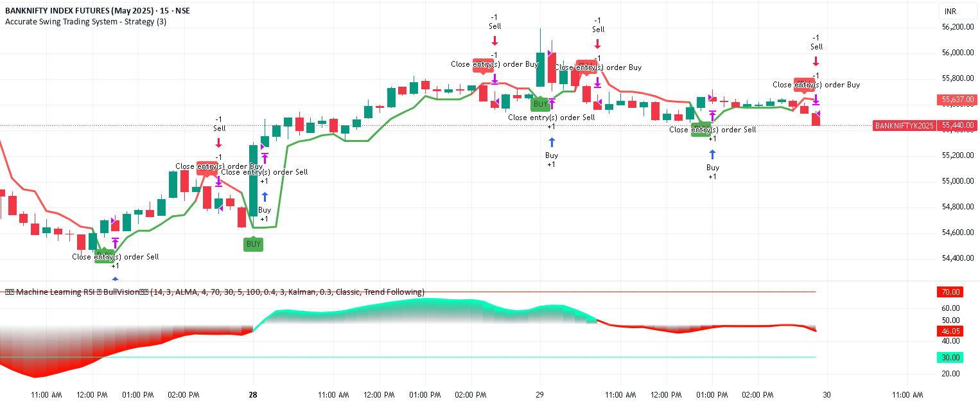The height and width of the screenshot is (404, 980).
Task: Click date label 30 on time axis
Action: pyautogui.click(x=827, y=395)
